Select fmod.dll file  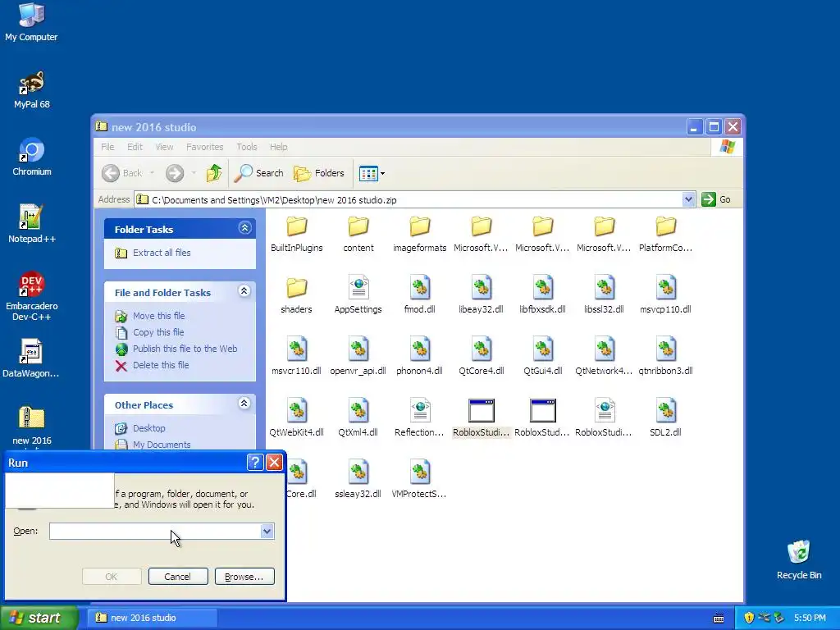(419, 295)
